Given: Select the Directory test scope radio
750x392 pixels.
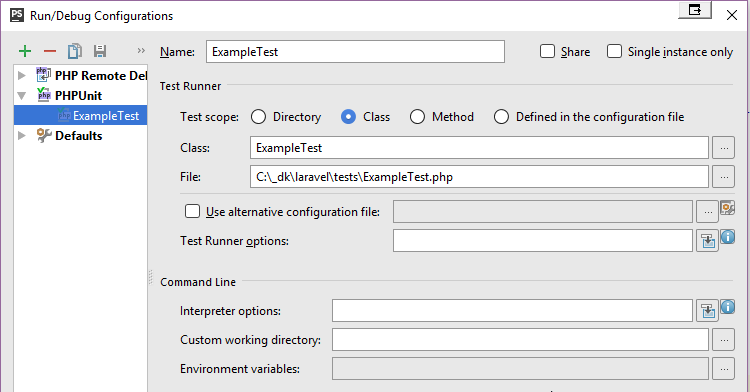Looking at the screenshot, I should point(258,117).
